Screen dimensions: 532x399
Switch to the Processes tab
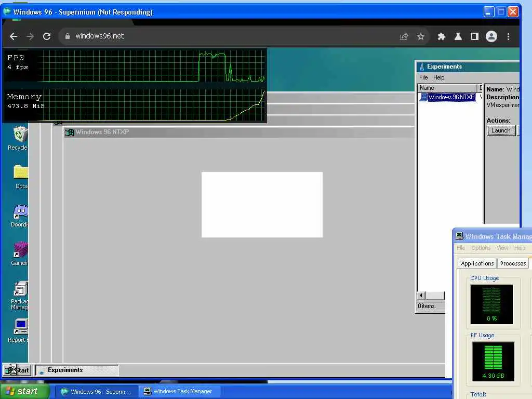[513, 263]
